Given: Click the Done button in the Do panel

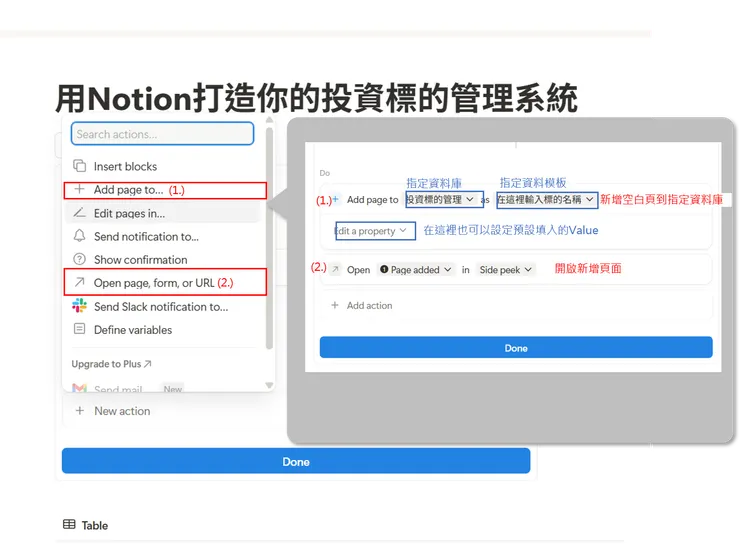Looking at the screenshot, I should click(516, 347).
